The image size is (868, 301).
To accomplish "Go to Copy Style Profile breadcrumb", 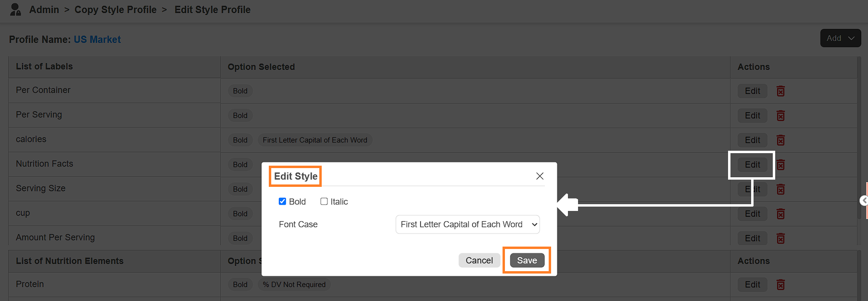I will coord(115,10).
